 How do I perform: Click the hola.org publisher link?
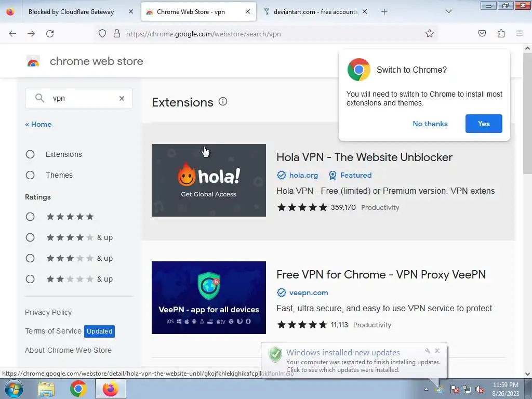303,176
